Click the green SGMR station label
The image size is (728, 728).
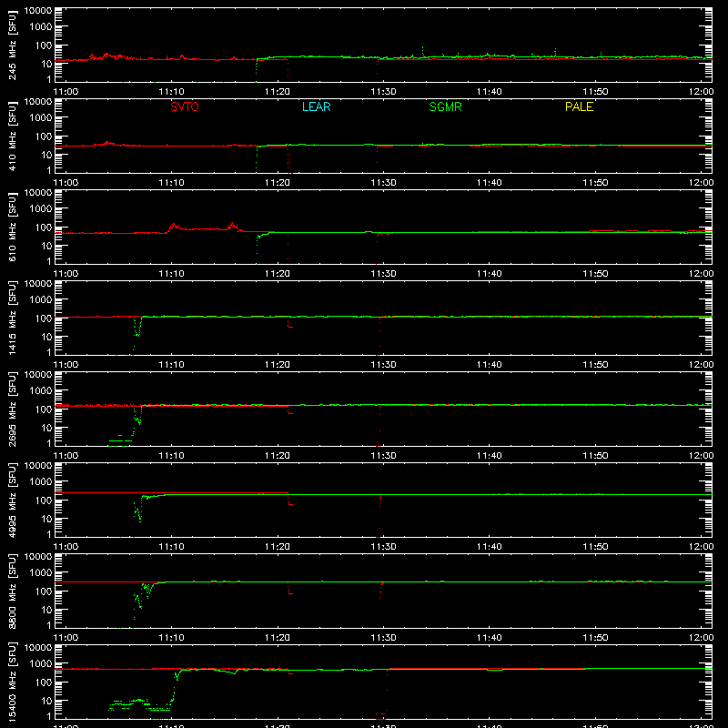[445, 106]
